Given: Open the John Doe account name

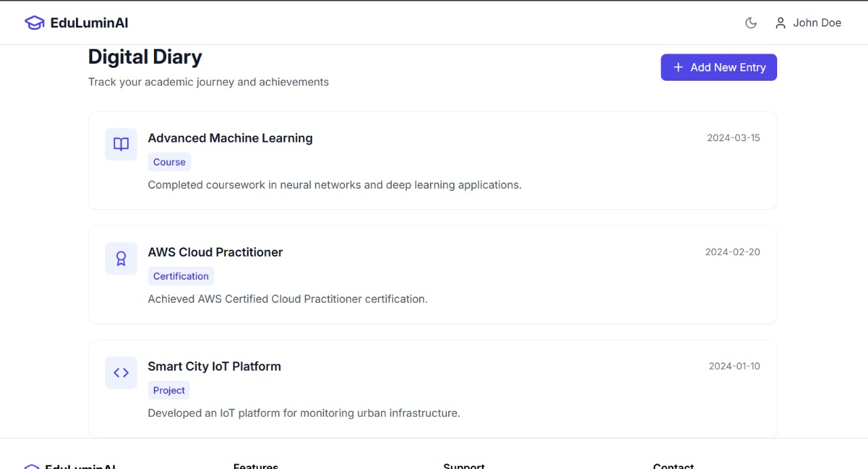Looking at the screenshot, I should pos(816,23).
